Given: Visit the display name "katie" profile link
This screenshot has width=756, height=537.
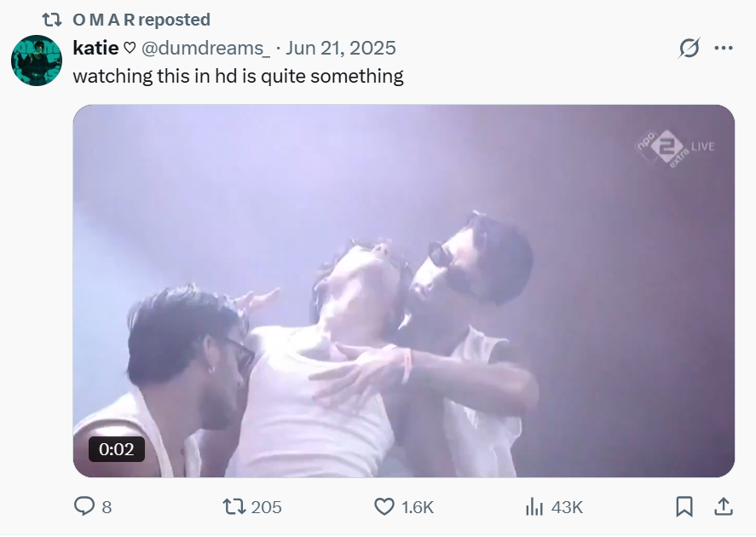Looking at the screenshot, I should pyautogui.click(x=95, y=49).
